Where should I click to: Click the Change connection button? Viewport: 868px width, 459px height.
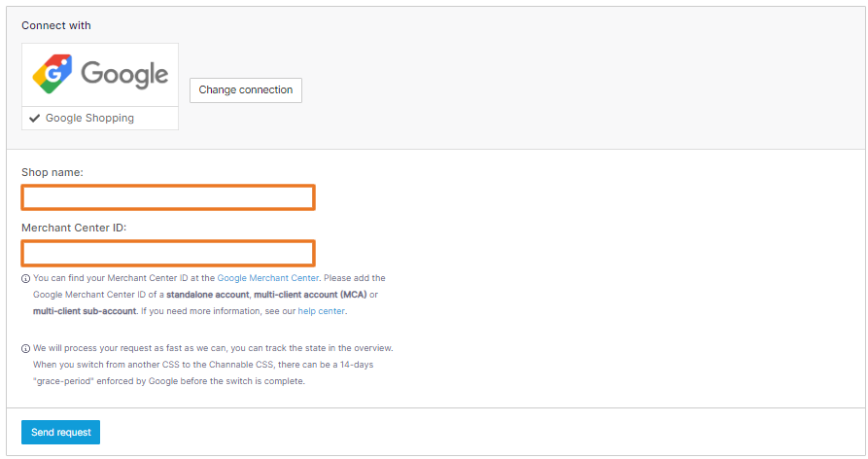246,90
